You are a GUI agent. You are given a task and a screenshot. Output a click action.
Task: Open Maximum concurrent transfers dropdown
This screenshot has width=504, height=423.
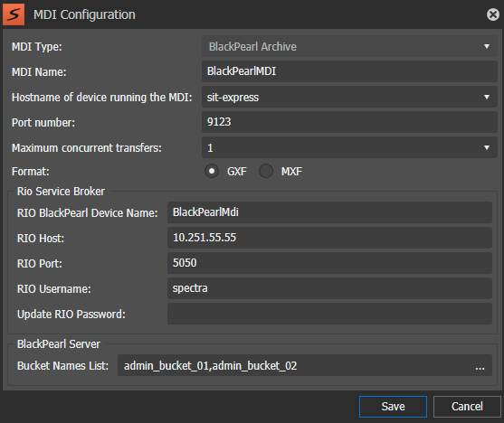point(349,147)
